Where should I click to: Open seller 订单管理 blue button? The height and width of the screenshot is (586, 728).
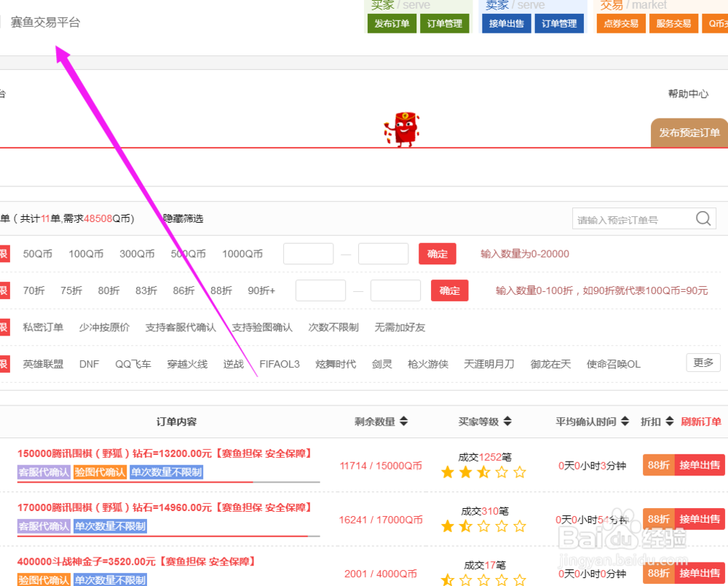(x=559, y=24)
